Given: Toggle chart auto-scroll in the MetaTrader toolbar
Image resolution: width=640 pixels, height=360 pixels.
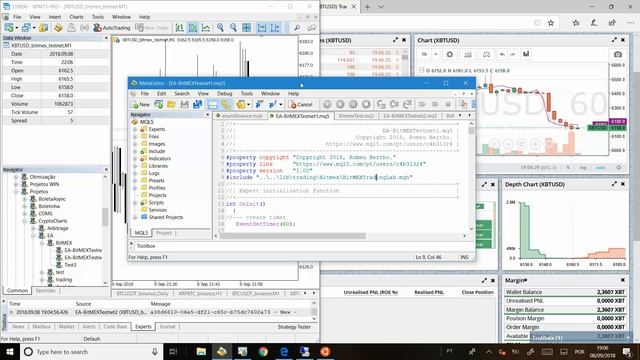Looking at the screenshot, I should (x=262, y=28).
